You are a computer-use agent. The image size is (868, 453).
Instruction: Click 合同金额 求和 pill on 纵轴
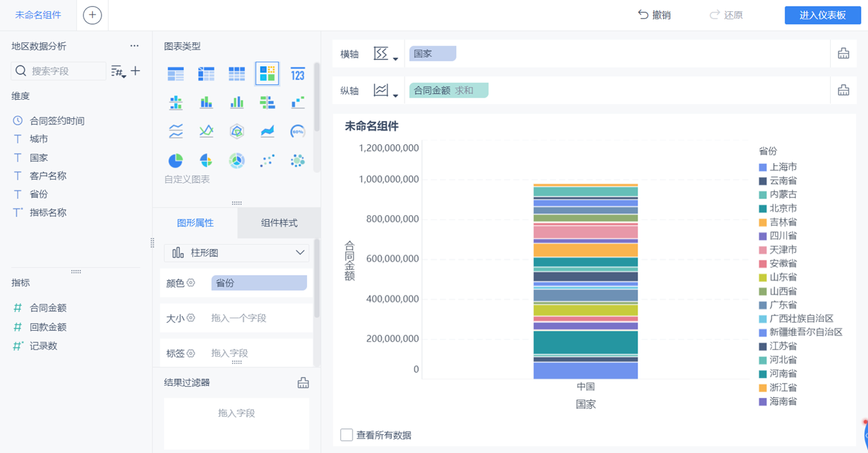pyautogui.click(x=449, y=90)
